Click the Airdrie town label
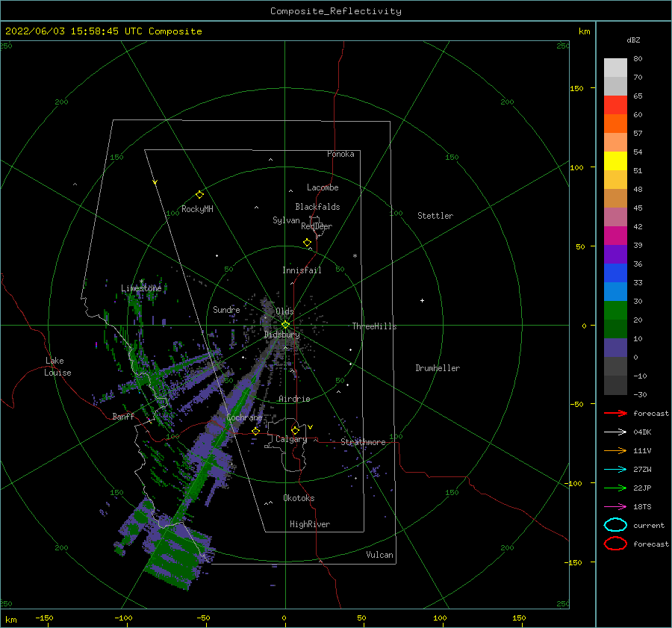This screenshot has width=672, height=628. 294,399
